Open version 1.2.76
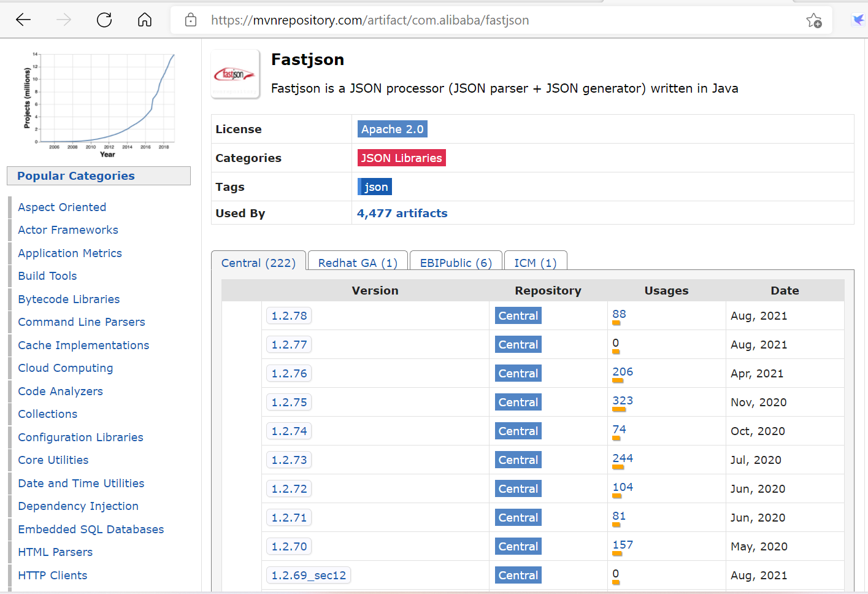 click(x=289, y=373)
